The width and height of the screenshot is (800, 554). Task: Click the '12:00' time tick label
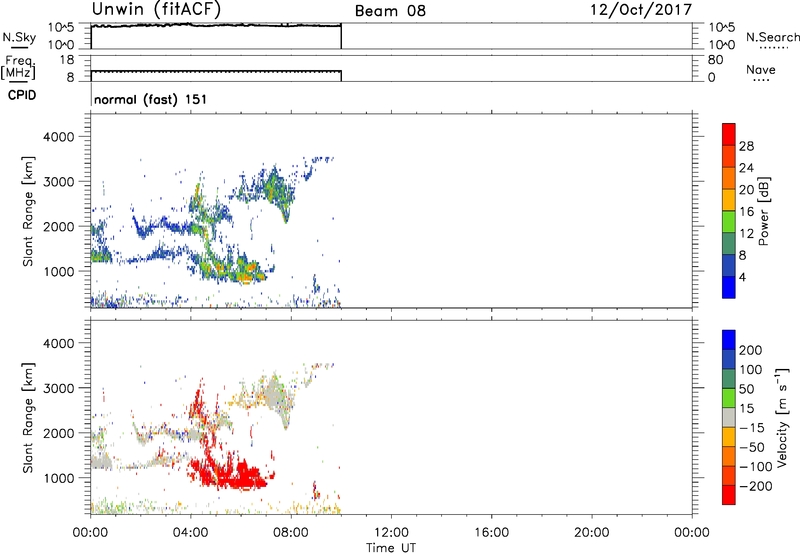click(x=391, y=533)
